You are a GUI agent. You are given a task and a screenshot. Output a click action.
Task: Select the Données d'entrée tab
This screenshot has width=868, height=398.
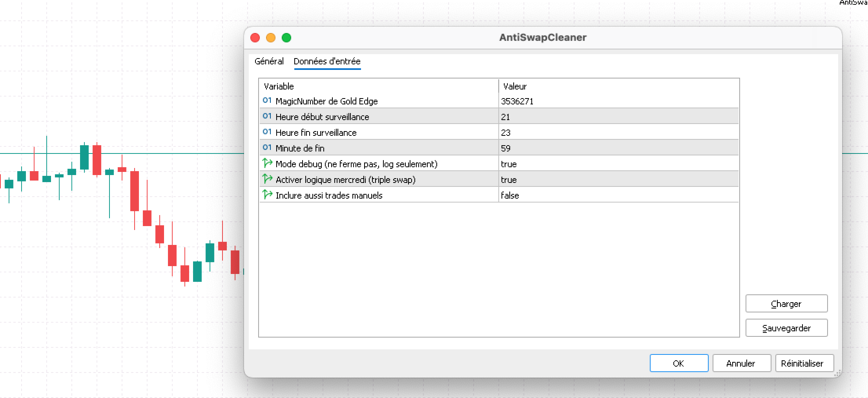(x=327, y=61)
